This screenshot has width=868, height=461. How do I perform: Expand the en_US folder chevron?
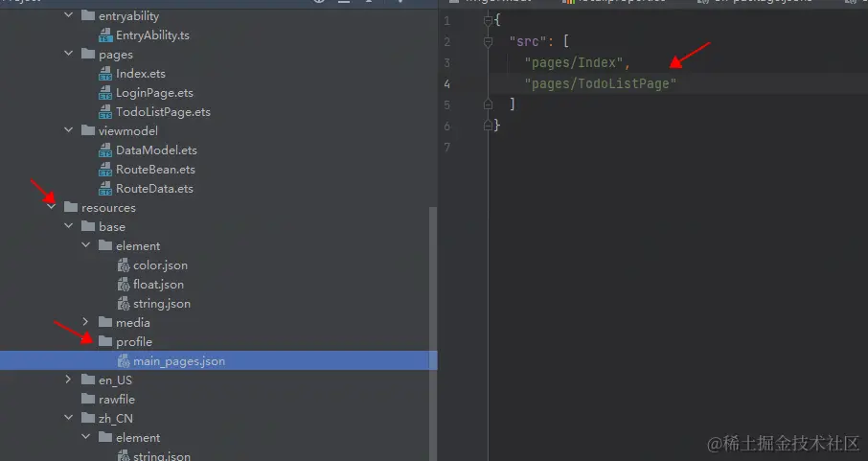[69, 380]
